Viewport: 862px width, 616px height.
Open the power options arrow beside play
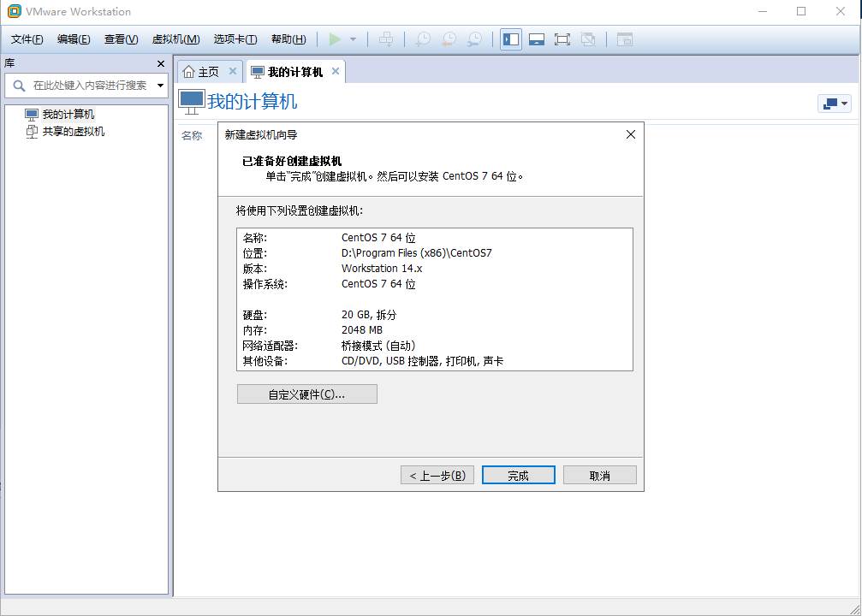tap(353, 39)
